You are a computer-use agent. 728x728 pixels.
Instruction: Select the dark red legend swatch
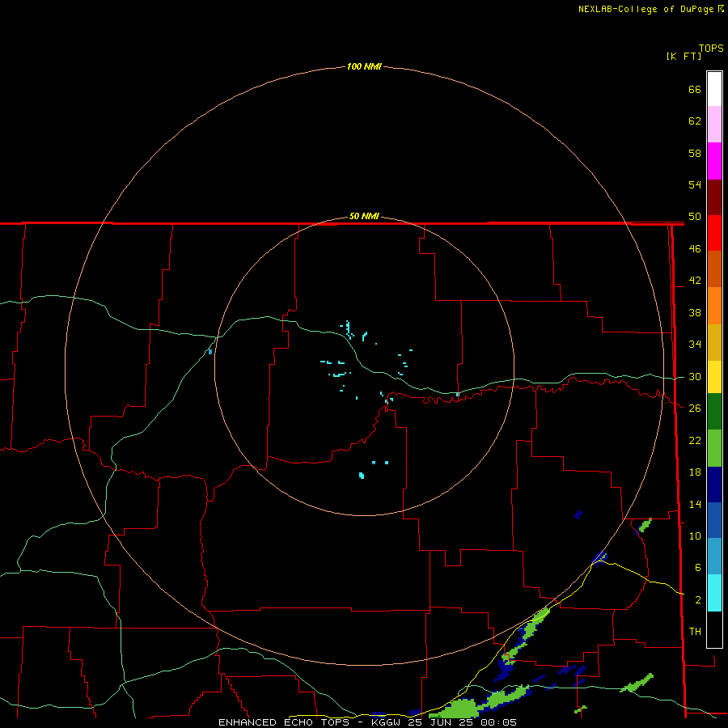click(714, 197)
